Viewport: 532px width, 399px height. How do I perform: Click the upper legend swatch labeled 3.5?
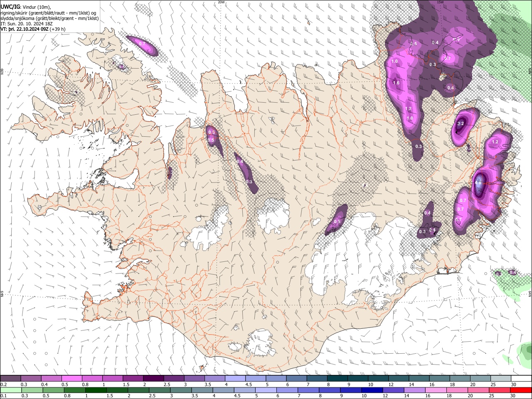tap(214, 379)
